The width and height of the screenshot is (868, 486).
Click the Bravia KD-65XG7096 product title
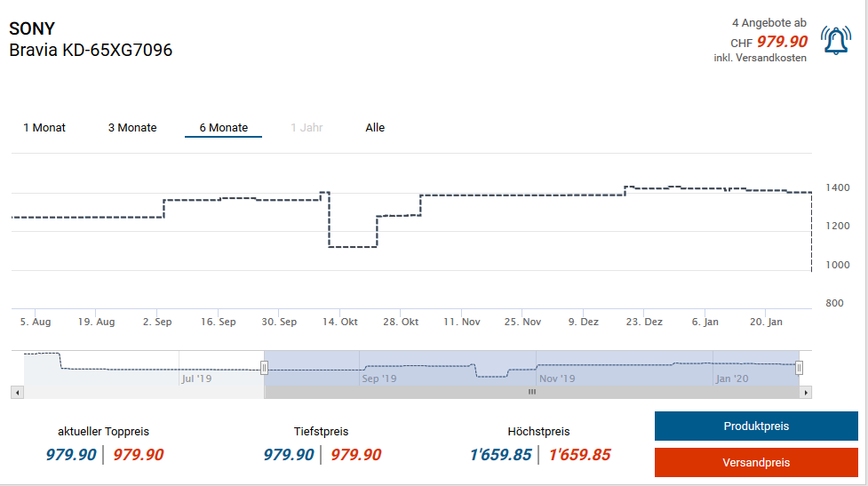click(91, 50)
